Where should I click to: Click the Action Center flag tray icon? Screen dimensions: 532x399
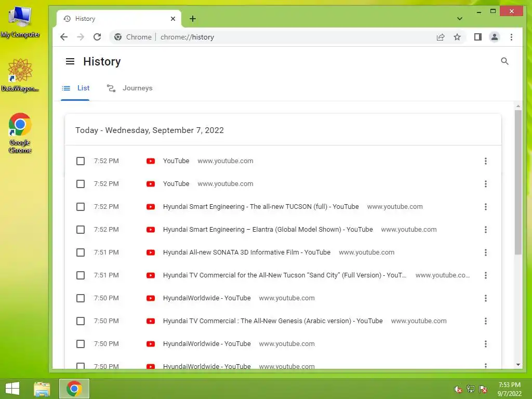coord(483,389)
